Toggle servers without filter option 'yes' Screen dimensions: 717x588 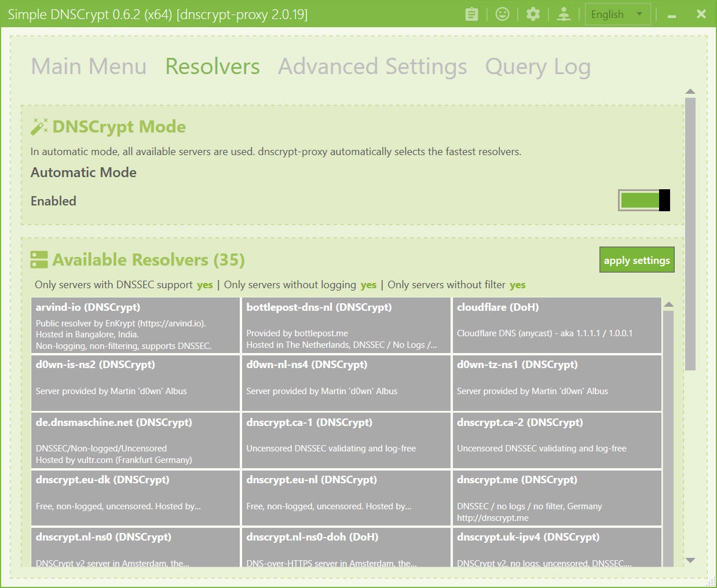[517, 285]
